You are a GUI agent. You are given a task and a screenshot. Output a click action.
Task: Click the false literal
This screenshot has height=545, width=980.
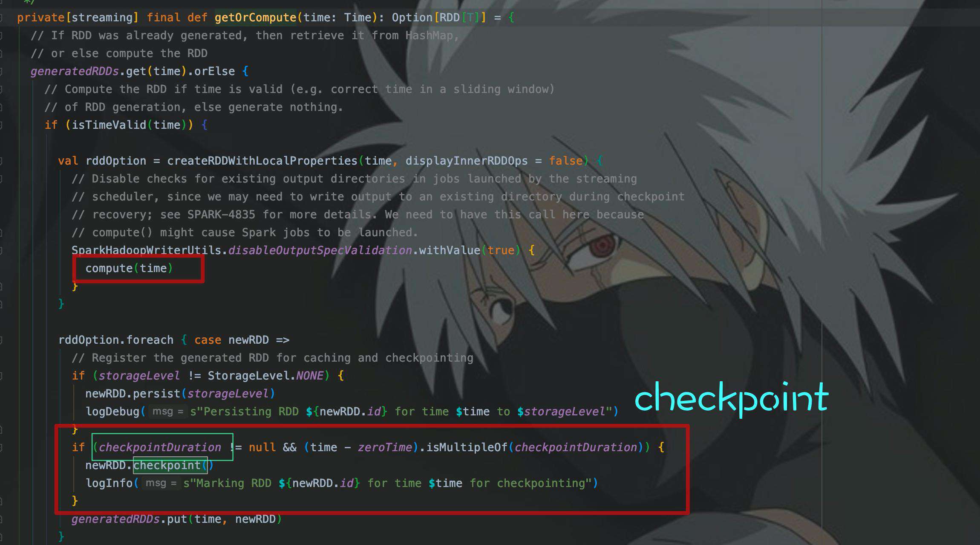[x=565, y=161]
